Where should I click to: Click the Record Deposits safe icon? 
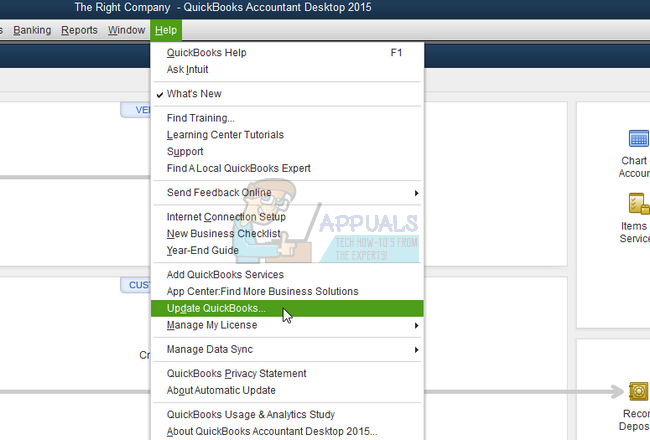pyautogui.click(x=638, y=391)
